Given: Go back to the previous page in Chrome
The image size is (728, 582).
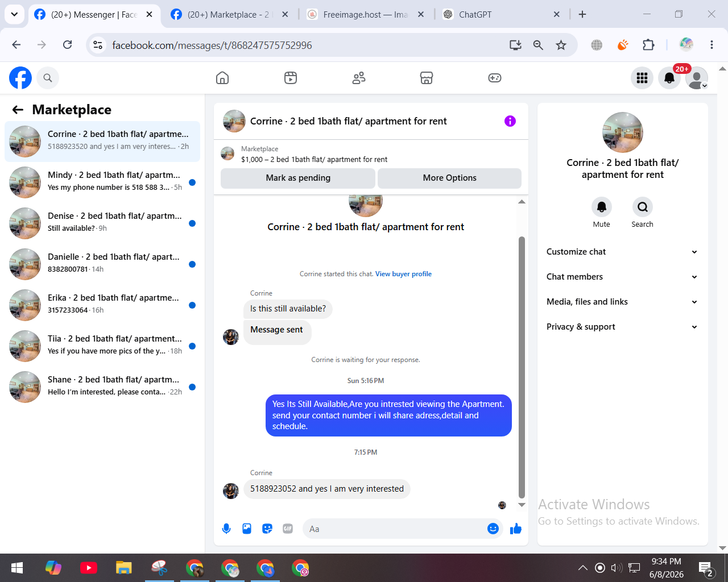Looking at the screenshot, I should click(16, 45).
